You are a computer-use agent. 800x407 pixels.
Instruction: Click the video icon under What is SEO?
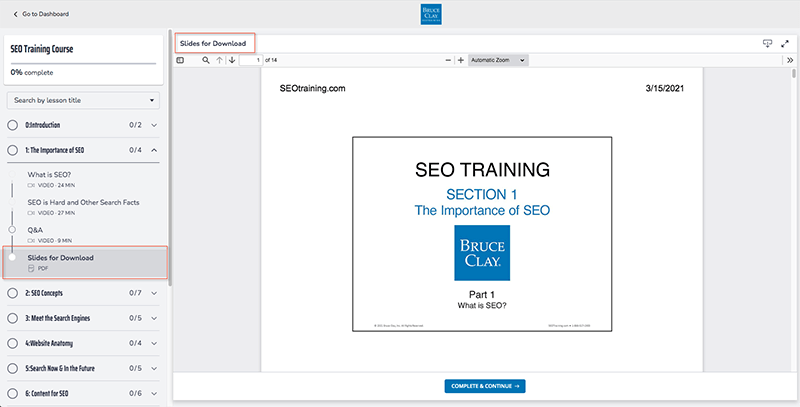[x=31, y=185]
